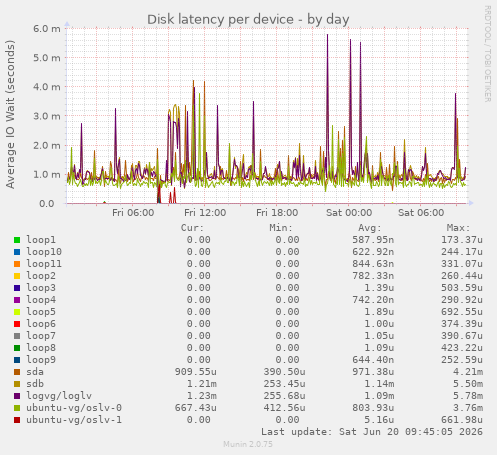Click the ubuntu-vg/oslv-1 legend swatch
Image resolution: width=497 pixels, height=455 pixels.
click(x=17, y=420)
